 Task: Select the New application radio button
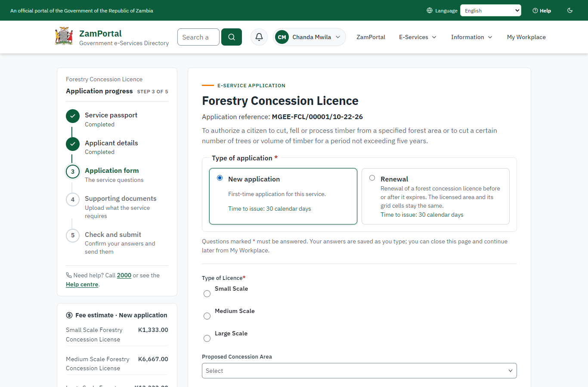click(220, 178)
